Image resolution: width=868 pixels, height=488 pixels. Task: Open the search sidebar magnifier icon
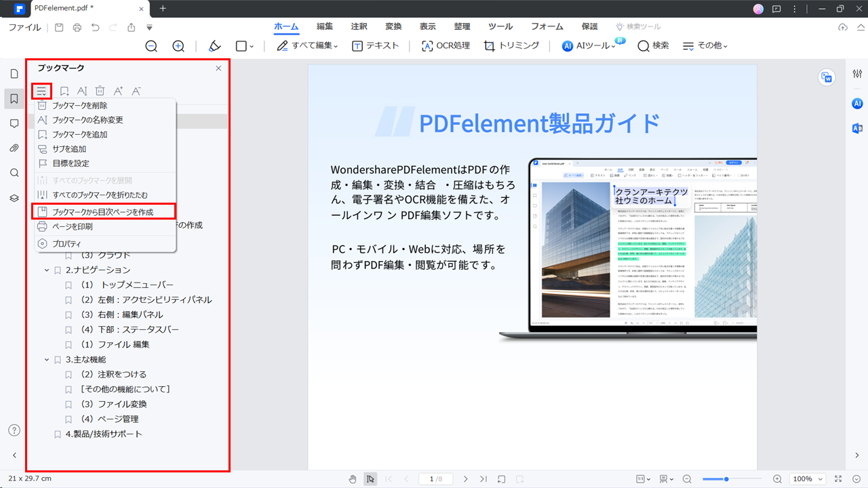[x=14, y=173]
